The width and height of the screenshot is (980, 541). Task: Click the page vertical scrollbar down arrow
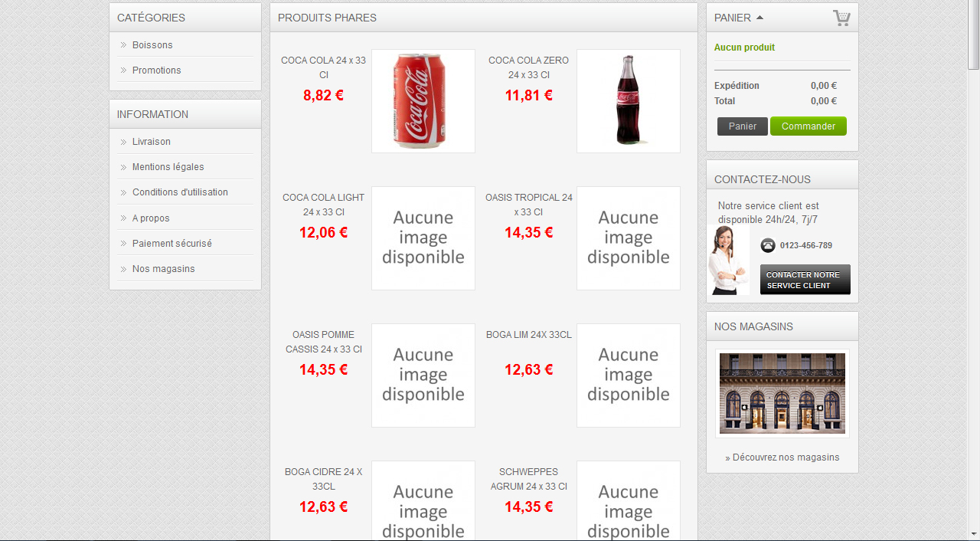(973, 534)
